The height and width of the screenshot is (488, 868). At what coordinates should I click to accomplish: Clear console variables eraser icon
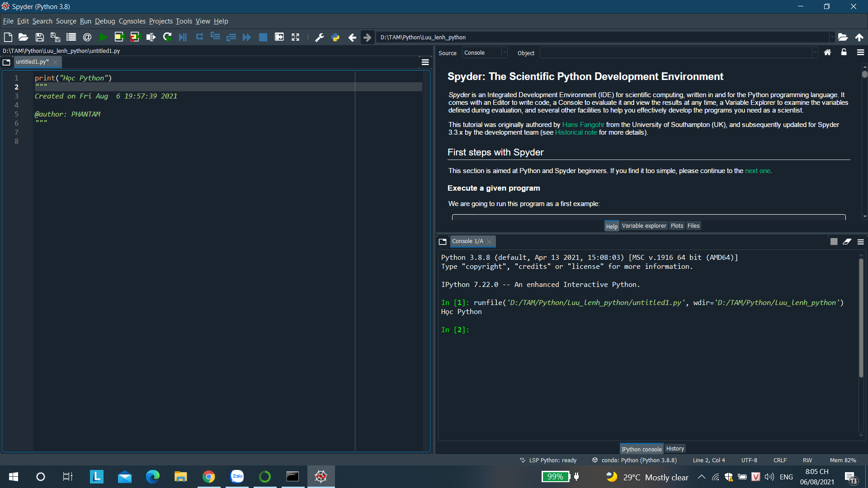click(847, 242)
